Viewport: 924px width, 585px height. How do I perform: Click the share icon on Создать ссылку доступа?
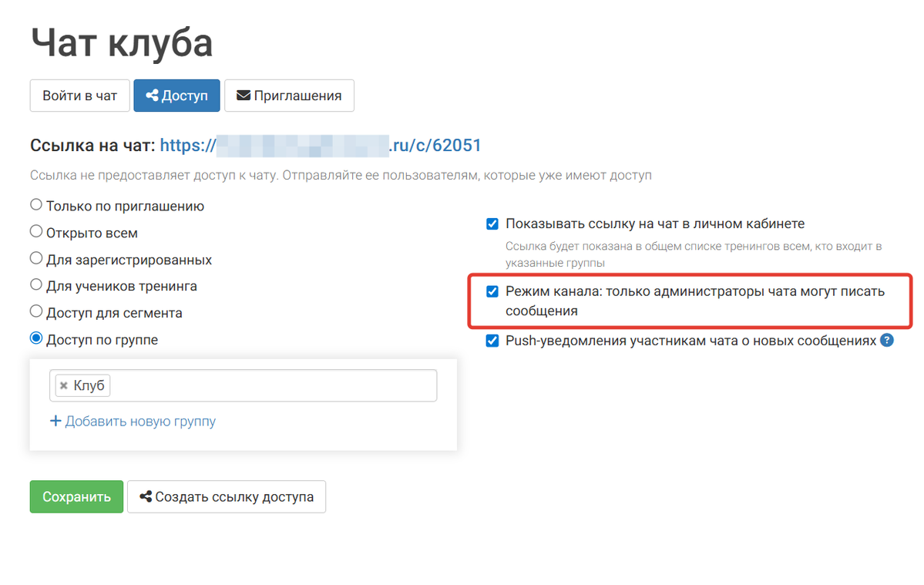[146, 496]
